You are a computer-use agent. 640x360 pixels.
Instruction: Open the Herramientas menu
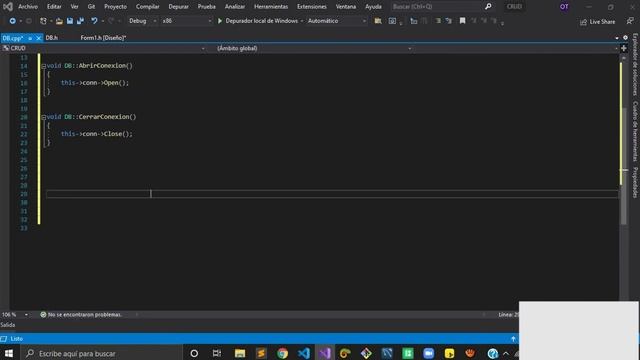pos(271,7)
